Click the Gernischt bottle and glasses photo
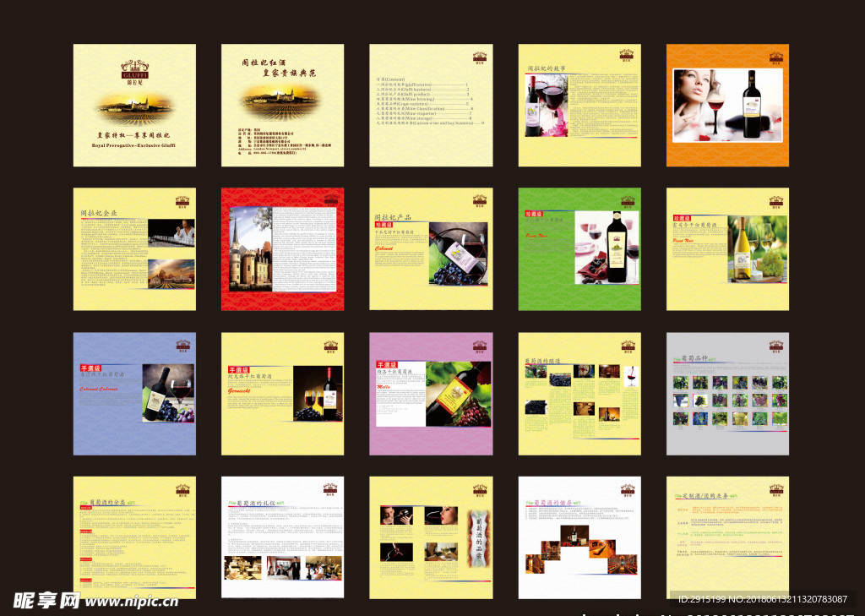Viewport: 865px width, 616px height. [x=318, y=394]
